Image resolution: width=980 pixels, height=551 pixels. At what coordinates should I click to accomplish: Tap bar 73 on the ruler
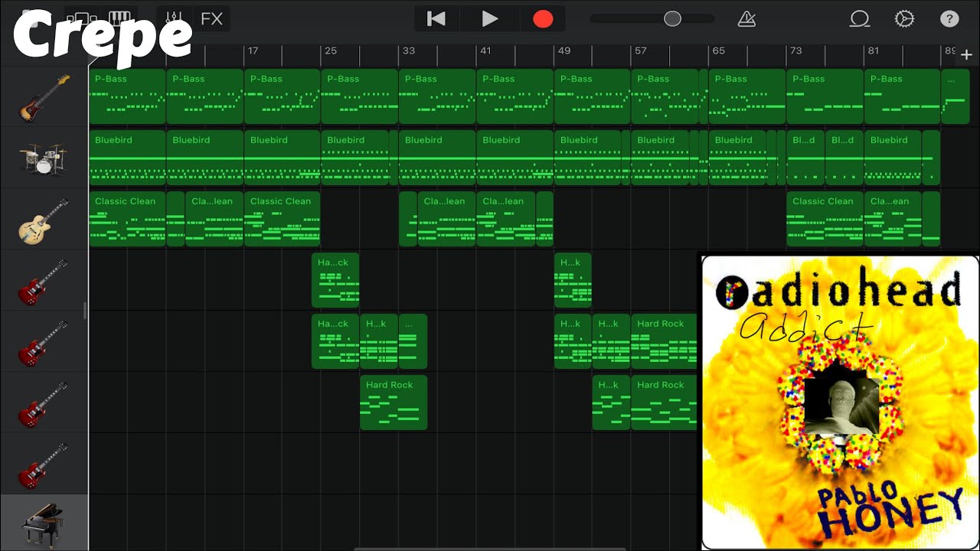pos(796,51)
